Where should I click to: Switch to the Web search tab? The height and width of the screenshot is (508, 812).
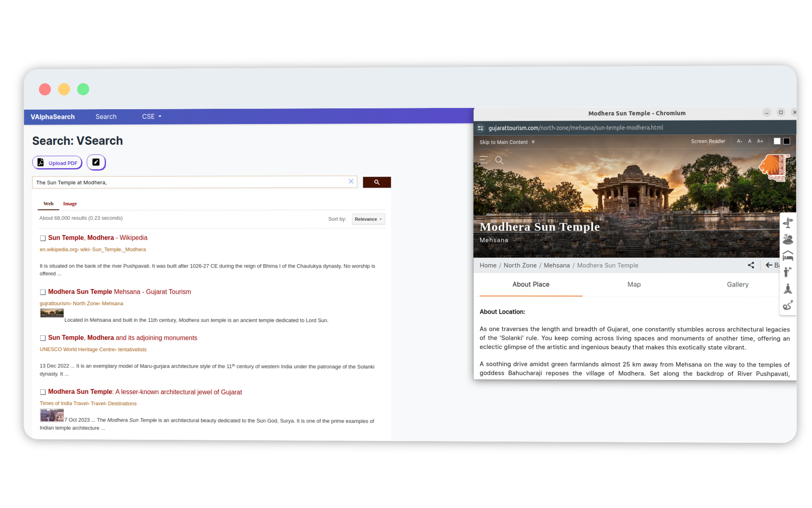point(48,203)
